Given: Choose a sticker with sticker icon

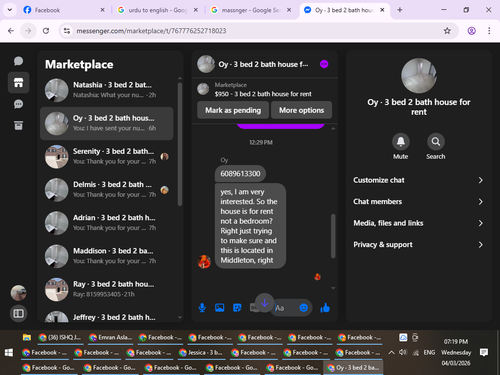Looking at the screenshot, I should (x=237, y=308).
